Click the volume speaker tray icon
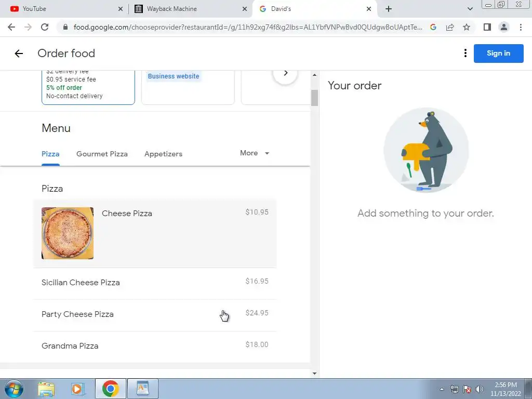The height and width of the screenshot is (399, 532). pyautogui.click(x=480, y=389)
